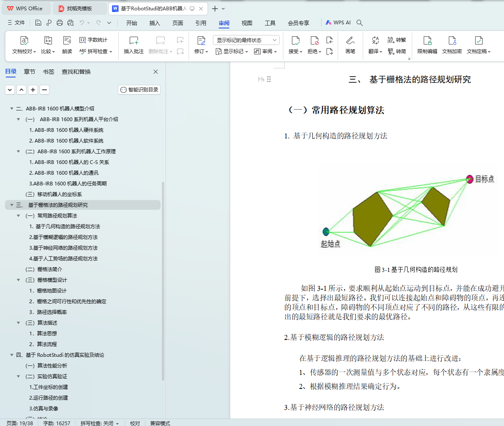Switch to the 工具 ribbon tab

270,23
